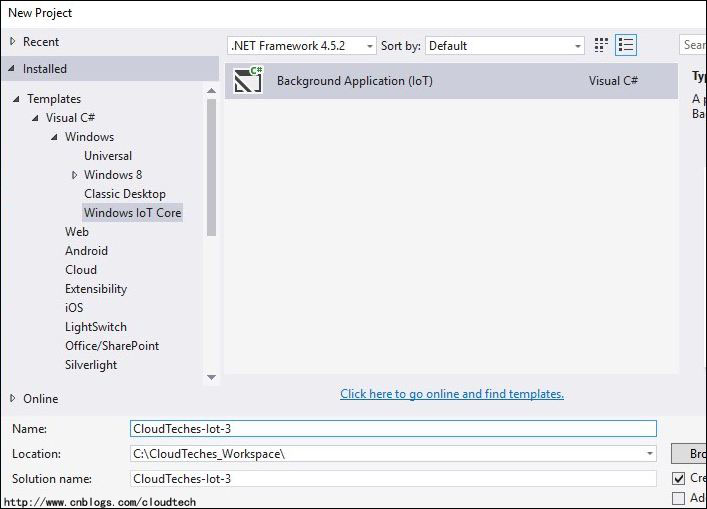
Task: Open the Sort by Default dropdown
Action: click(505, 46)
